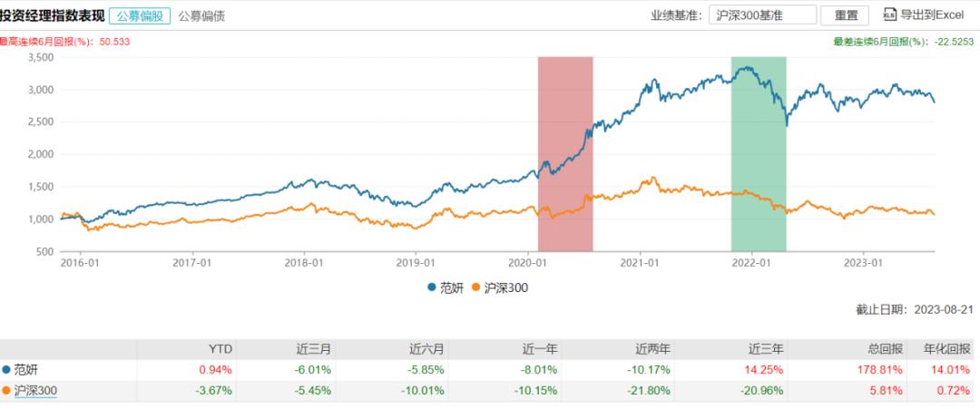Click the orange 沪深300 legend dot
The height and width of the screenshot is (409, 980).
pyautogui.click(x=477, y=287)
